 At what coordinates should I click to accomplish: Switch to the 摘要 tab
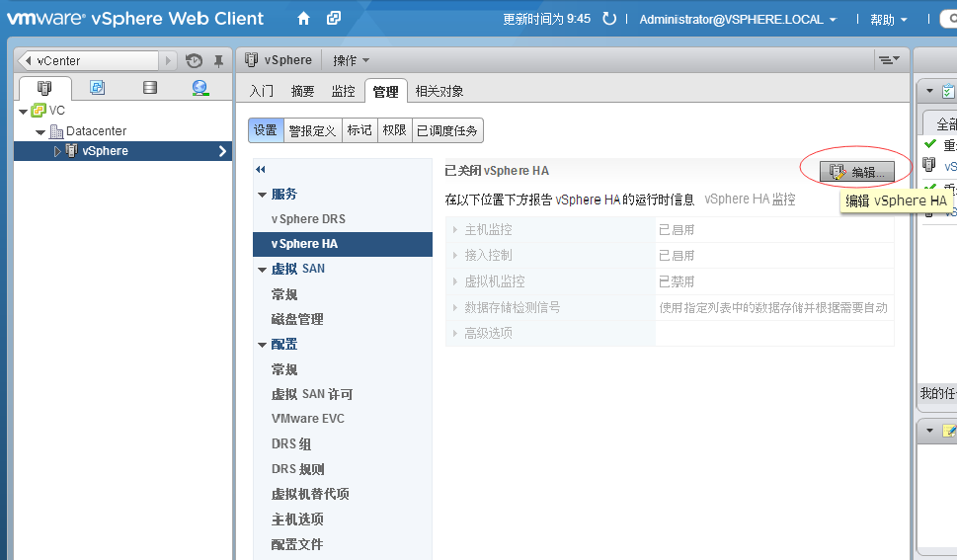302,92
